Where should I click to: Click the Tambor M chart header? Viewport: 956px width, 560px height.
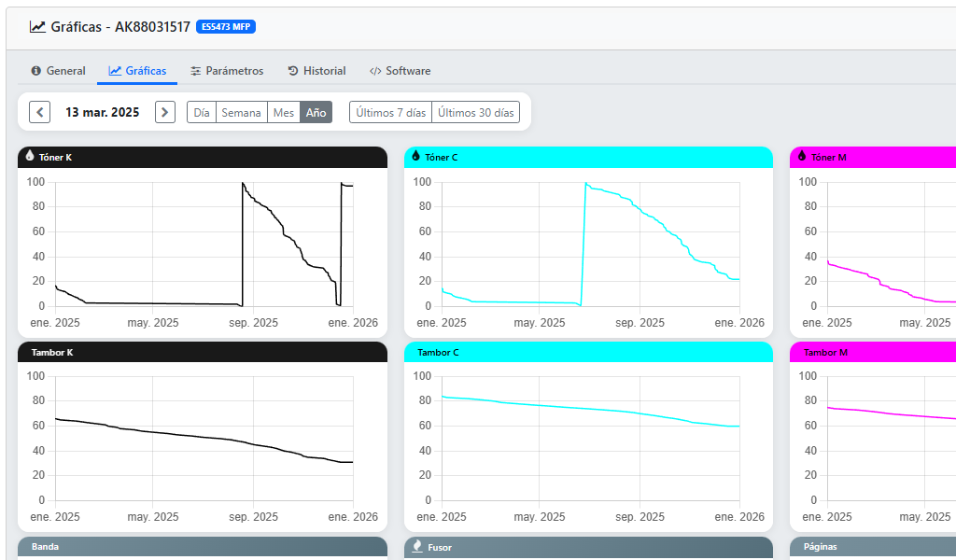coord(873,352)
